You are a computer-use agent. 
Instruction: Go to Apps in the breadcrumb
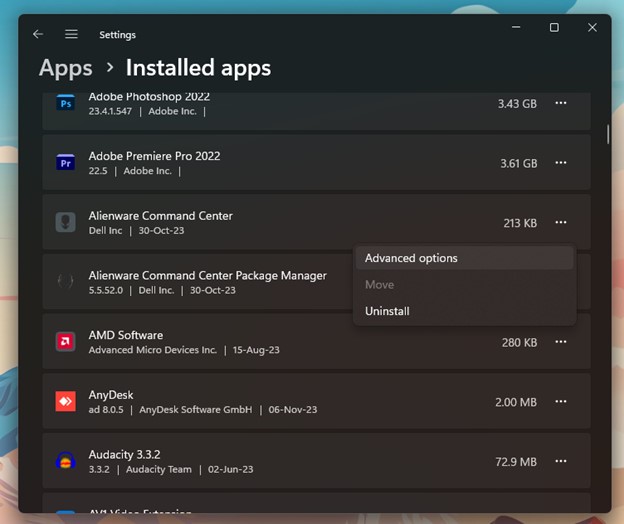coord(65,68)
